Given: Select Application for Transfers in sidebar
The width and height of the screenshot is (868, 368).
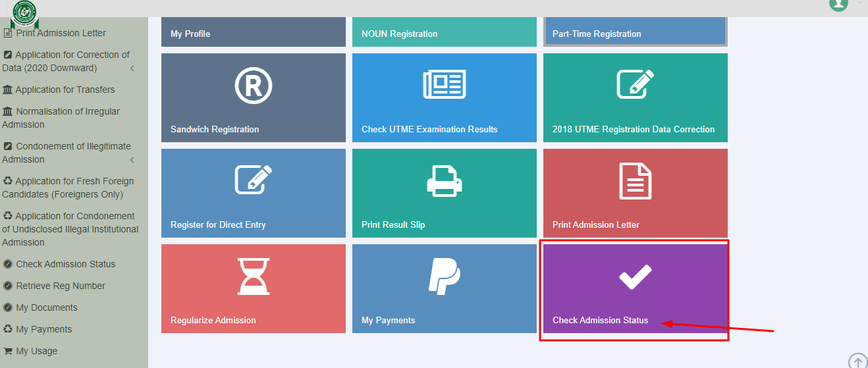Looking at the screenshot, I should coord(65,90).
